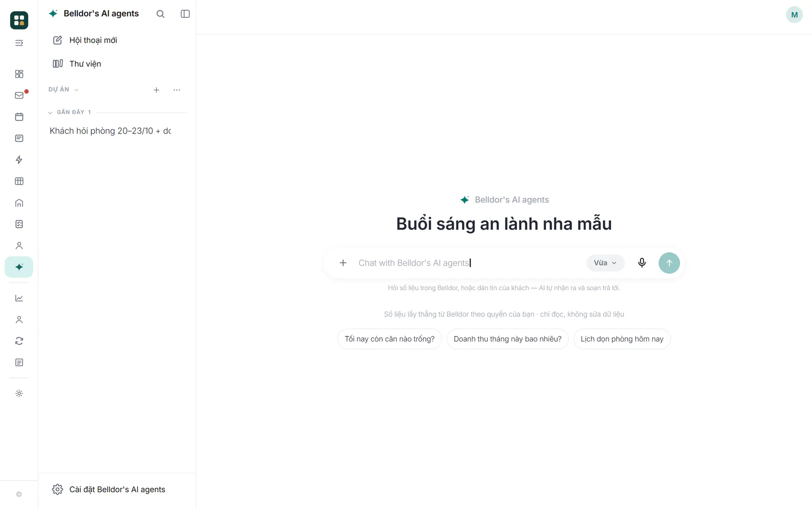The height and width of the screenshot is (508, 812).
Task: Open the line chart reports icon
Action: (19, 298)
